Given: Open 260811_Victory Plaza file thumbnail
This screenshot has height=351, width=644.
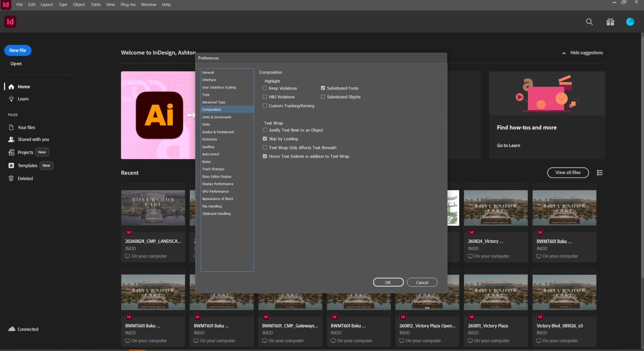Looking at the screenshot, I should (496, 292).
